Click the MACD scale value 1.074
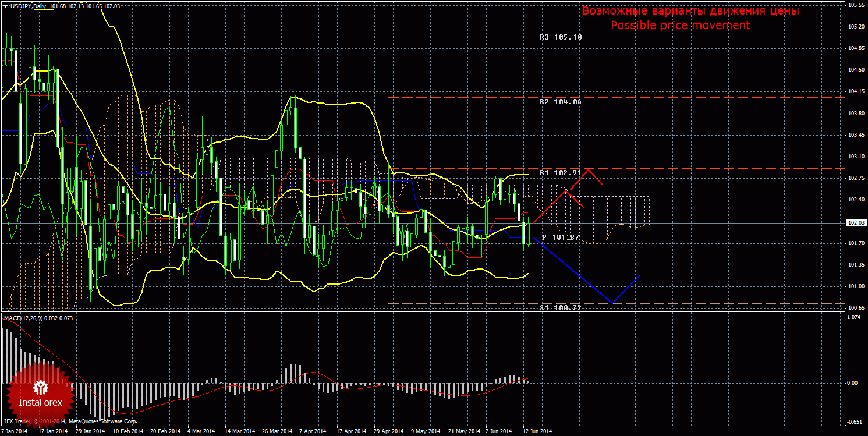The height and width of the screenshot is (436, 868). [x=853, y=317]
